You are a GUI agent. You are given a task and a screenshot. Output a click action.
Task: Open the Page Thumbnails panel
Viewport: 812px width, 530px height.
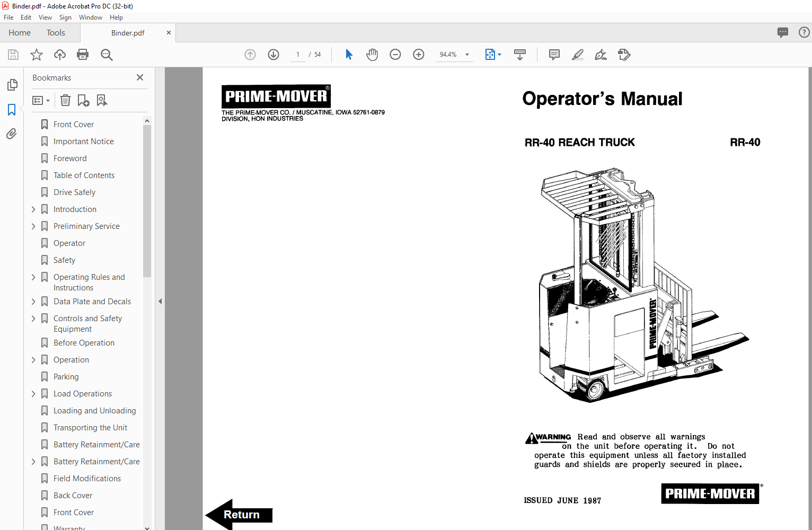[12, 85]
